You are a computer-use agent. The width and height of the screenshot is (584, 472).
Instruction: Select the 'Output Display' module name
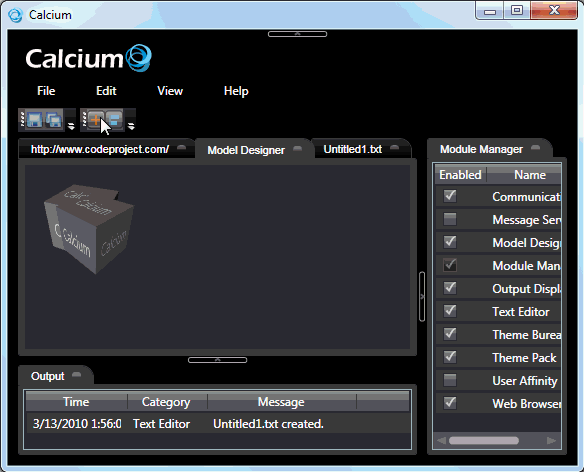[526, 289]
